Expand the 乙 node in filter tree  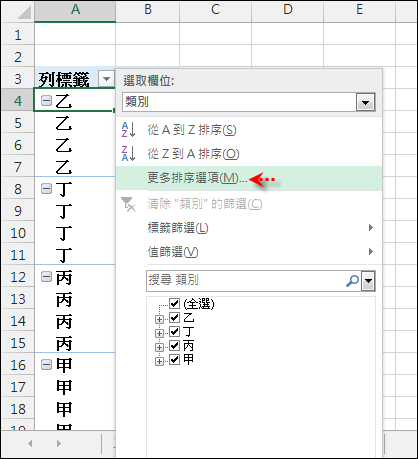[x=159, y=319]
